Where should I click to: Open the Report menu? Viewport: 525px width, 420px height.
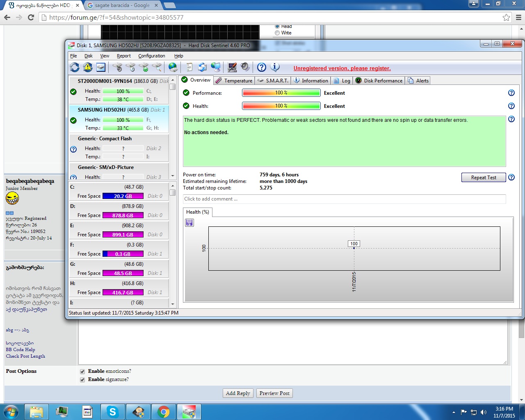click(x=124, y=56)
